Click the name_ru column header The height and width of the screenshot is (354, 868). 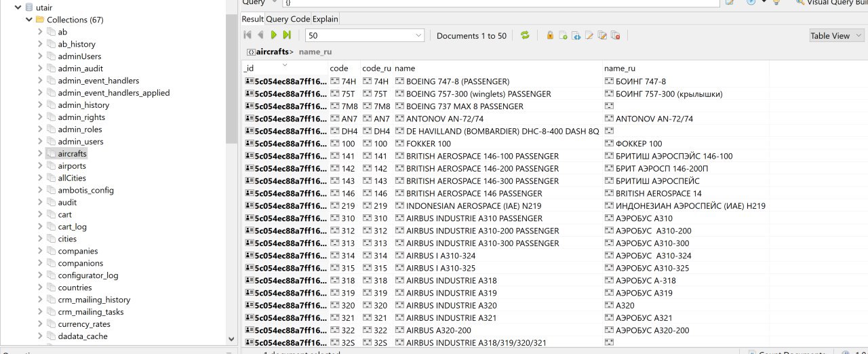[686, 68]
